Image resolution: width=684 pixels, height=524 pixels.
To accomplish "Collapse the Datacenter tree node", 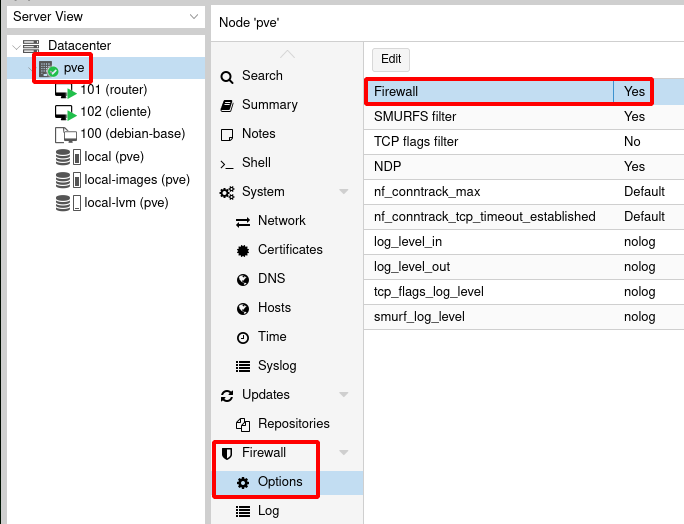I will point(13,46).
